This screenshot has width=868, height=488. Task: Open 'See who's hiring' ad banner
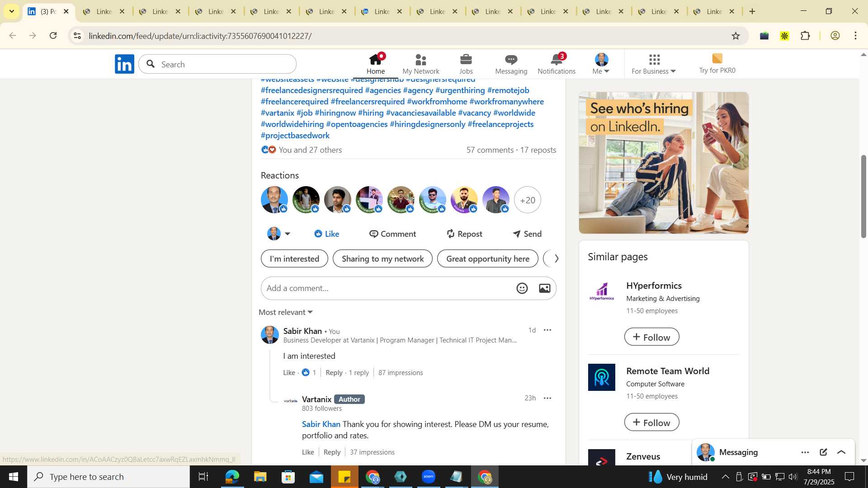664,163
